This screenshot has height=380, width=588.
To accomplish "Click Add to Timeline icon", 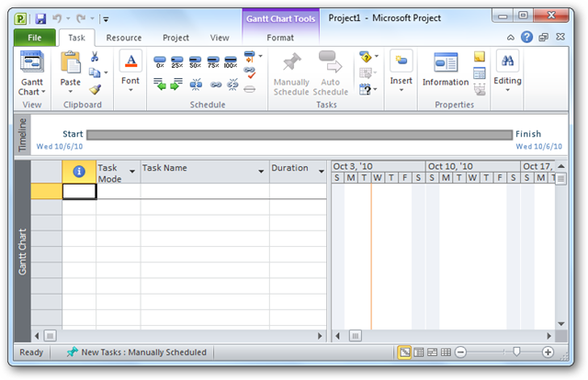I will [x=480, y=90].
